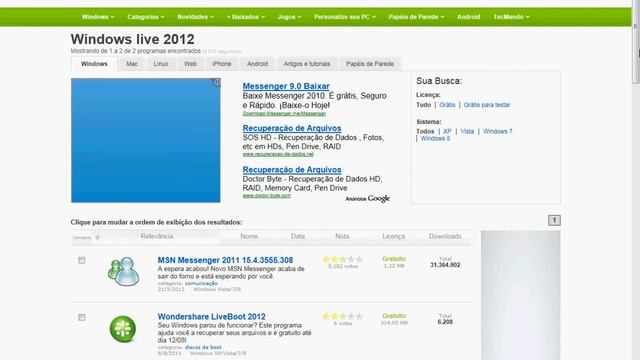Filter system by Vista
The height and width of the screenshot is (360, 640).
click(x=467, y=131)
